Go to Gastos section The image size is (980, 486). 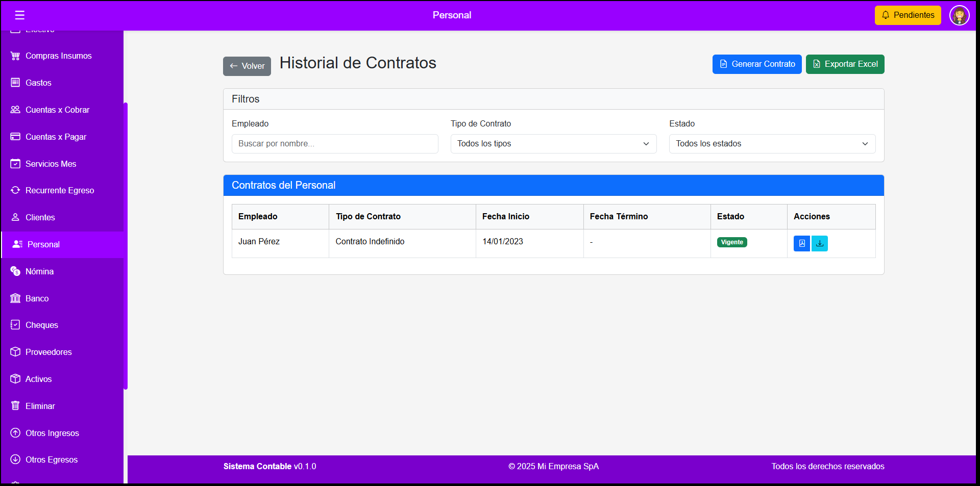pyautogui.click(x=62, y=83)
